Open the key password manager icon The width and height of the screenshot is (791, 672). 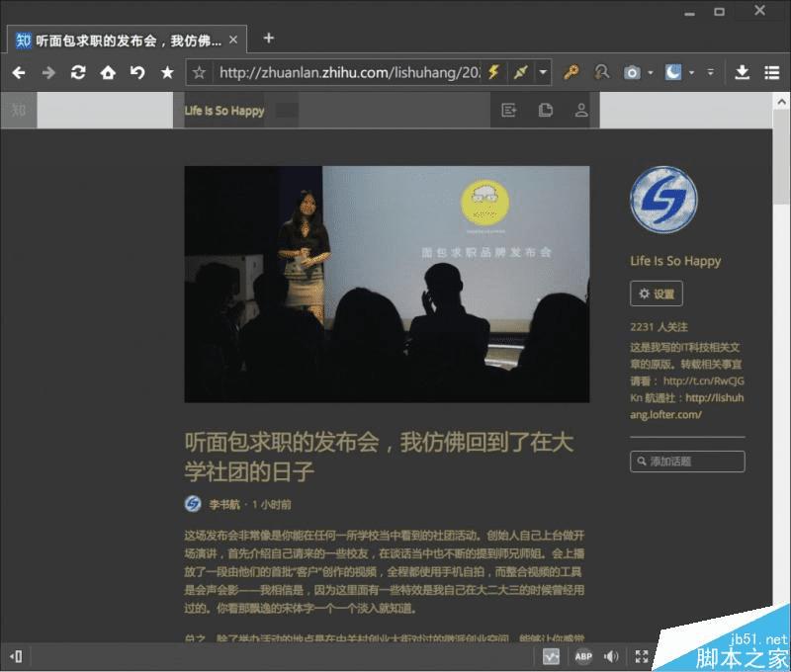coord(571,72)
